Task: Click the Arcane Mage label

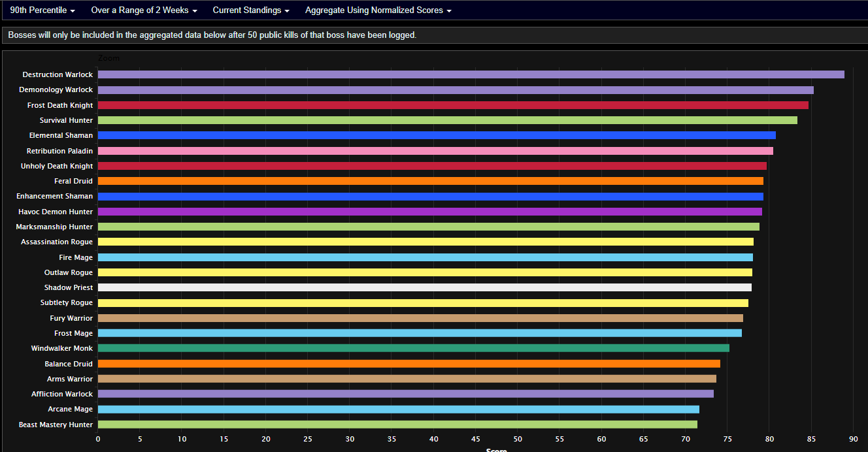Action: coord(71,409)
